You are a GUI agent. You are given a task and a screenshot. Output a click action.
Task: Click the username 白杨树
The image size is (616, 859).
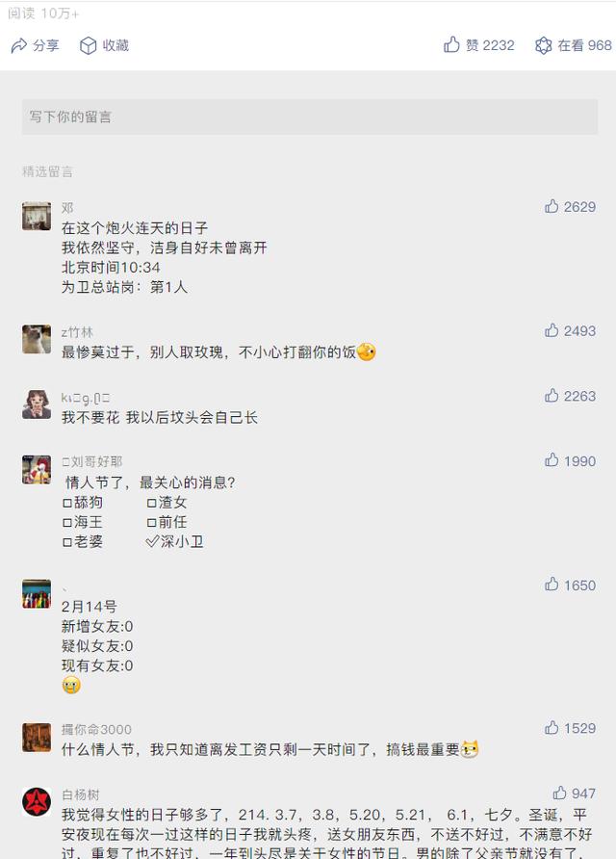coord(80,794)
